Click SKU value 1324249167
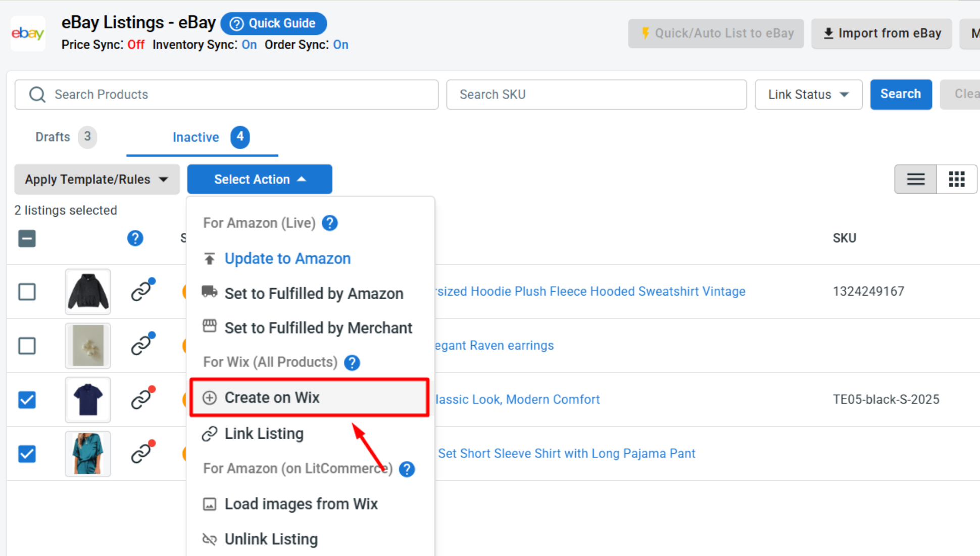Image resolution: width=980 pixels, height=556 pixels. (868, 292)
